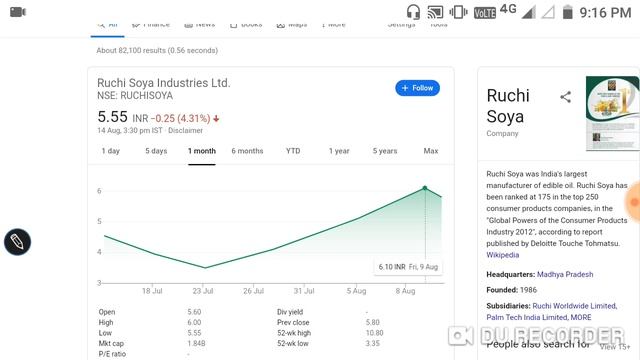Select the YTD chart range
640x360 pixels.
click(293, 151)
